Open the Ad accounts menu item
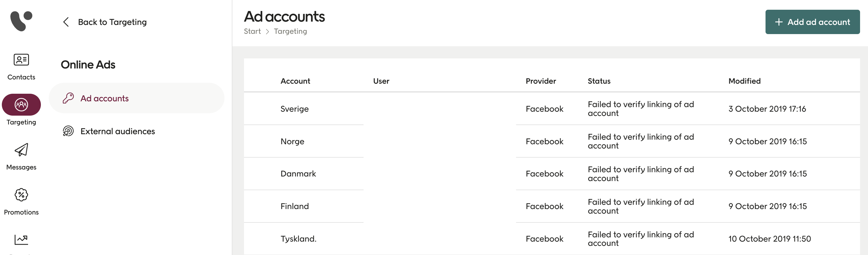 point(104,98)
